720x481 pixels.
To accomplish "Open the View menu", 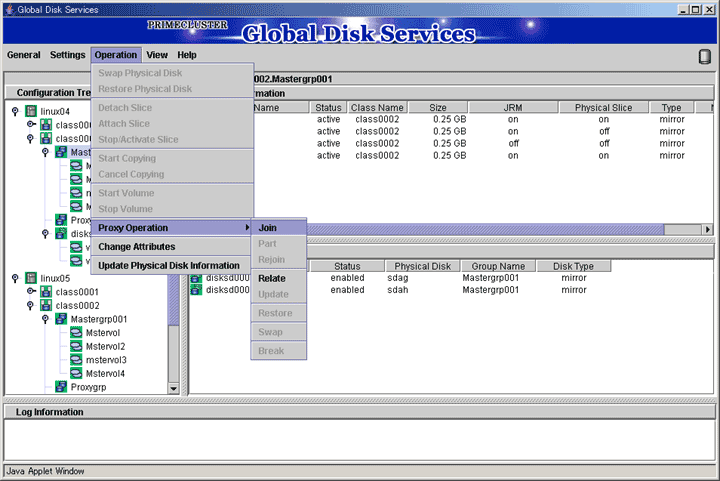I will (157, 55).
